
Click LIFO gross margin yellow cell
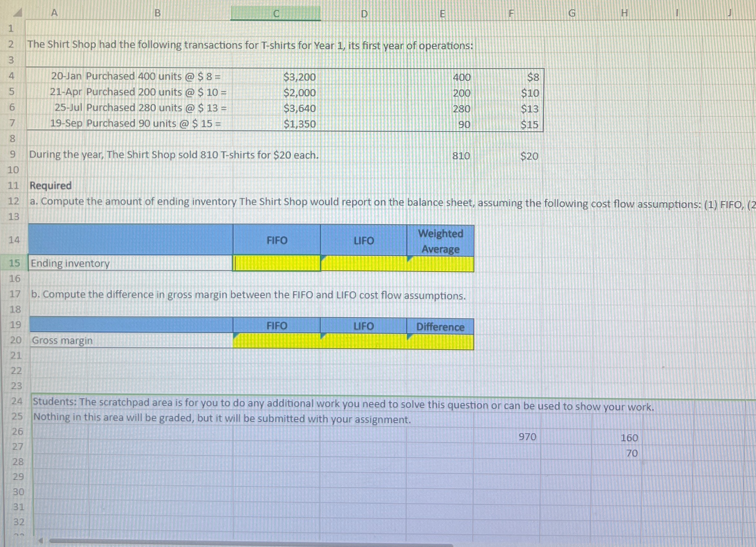click(363, 341)
